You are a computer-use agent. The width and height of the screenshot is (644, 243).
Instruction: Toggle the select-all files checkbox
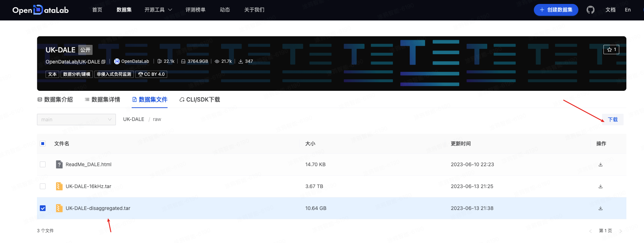pos(43,144)
